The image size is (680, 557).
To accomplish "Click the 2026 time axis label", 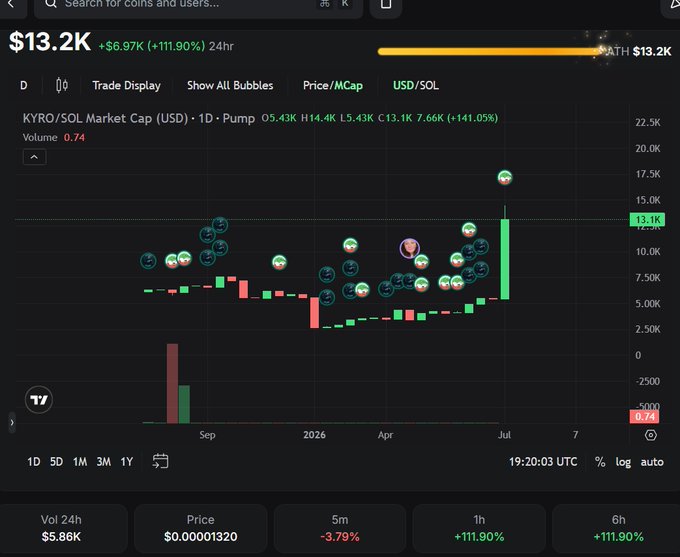I will click(x=314, y=435).
